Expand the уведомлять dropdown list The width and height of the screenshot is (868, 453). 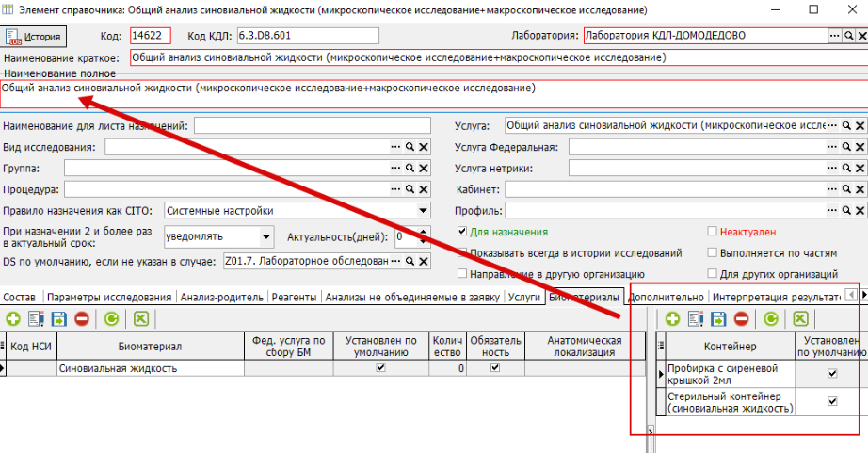click(x=266, y=236)
